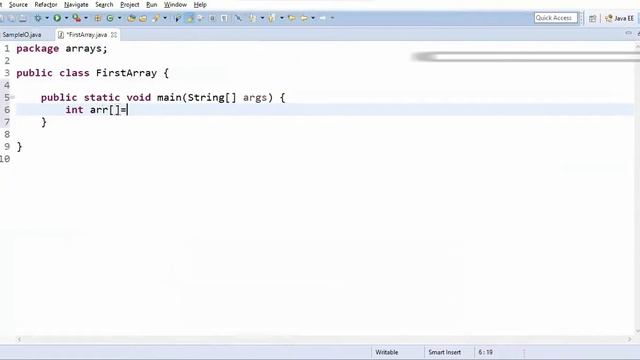Click the Run Last Tool icon
The height and width of the screenshot is (360, 640).
76,18
